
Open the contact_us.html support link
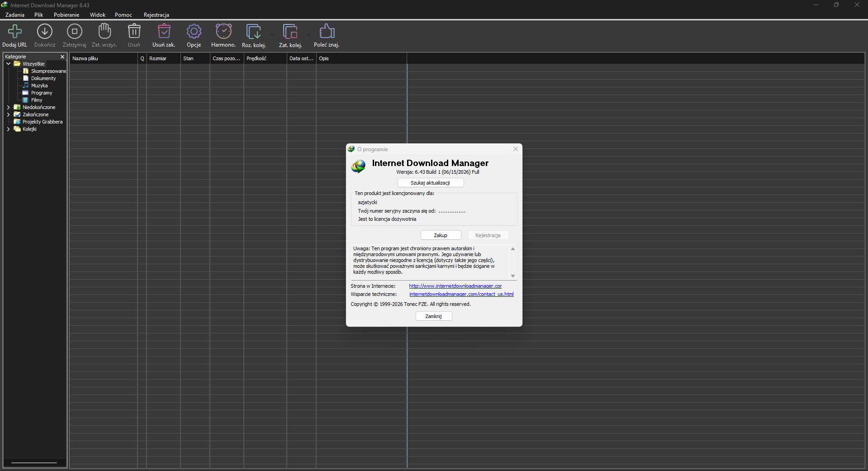461,294
